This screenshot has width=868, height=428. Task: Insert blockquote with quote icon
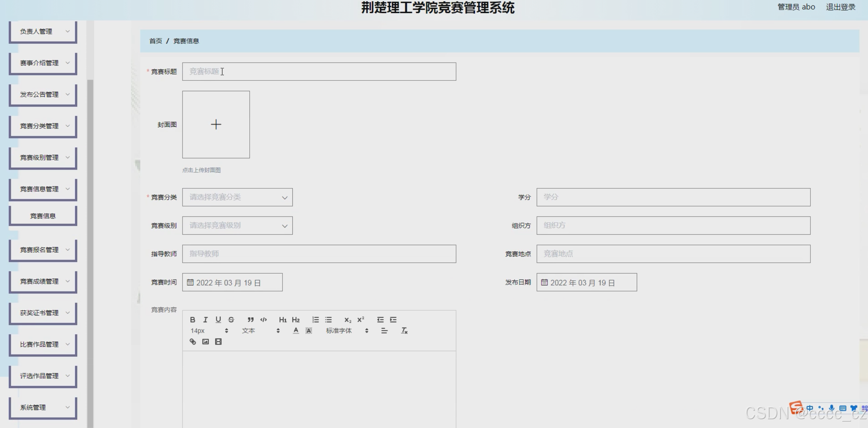(x=251, y=320)
